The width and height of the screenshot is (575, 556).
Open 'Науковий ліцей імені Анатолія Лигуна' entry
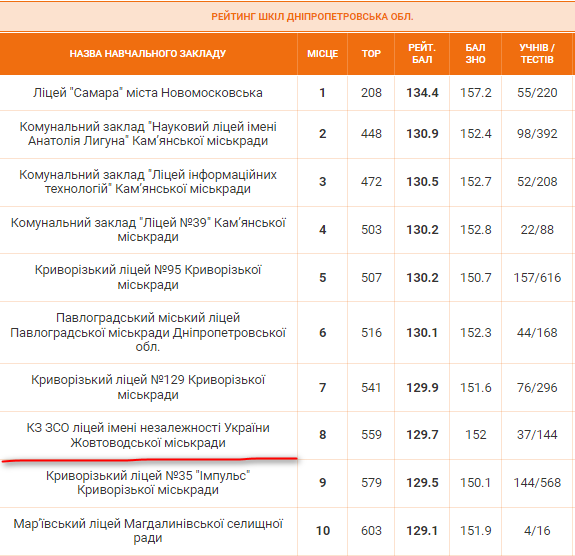[x=148, y=134]
